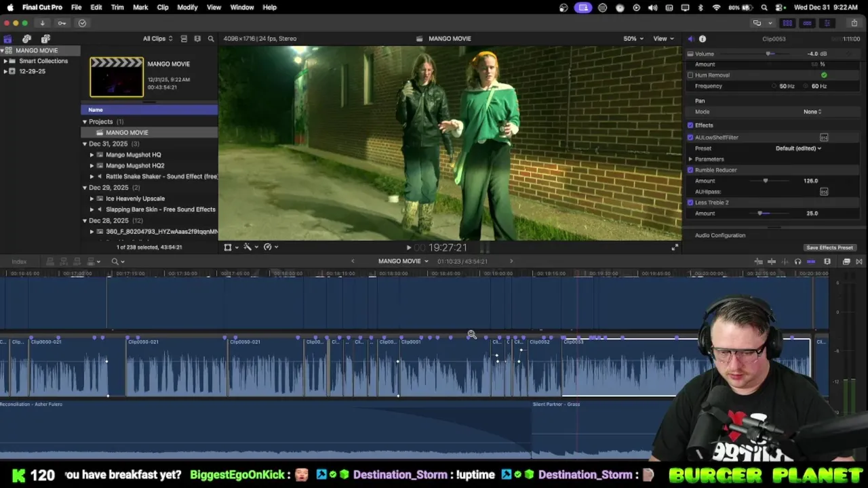Image resolution: width=868 pixels, height=488 pixels.
Task: Expand the Smart Collections folder
Action: (x=5, y=61)
